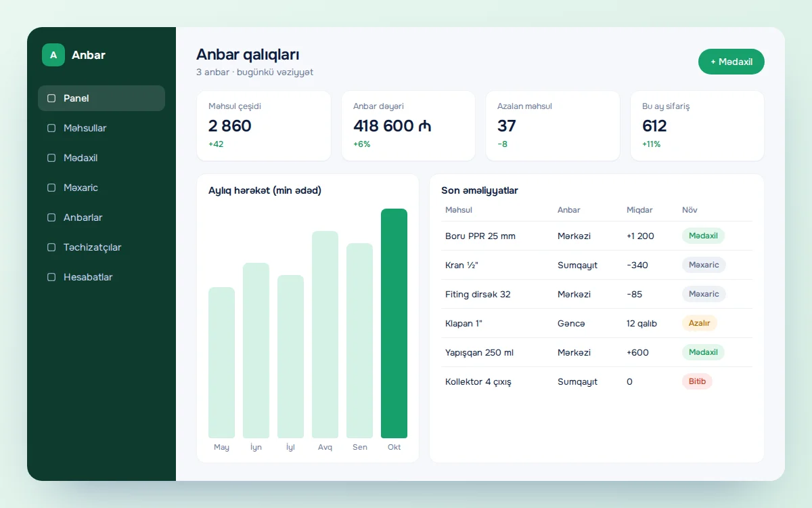Open the Anbar dəyəri stat card

(x=408, y=126)
